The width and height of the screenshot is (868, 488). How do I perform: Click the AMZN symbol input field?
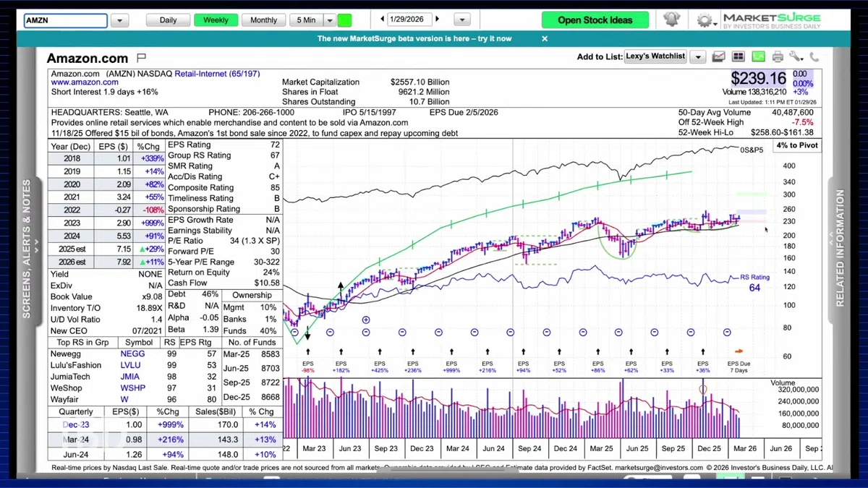pos(65,21)
